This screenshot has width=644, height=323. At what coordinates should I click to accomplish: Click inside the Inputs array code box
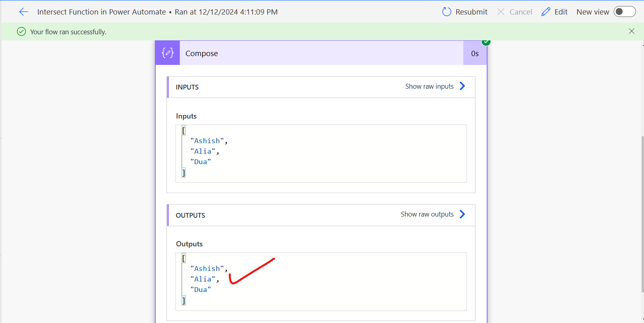click(321, 153)
